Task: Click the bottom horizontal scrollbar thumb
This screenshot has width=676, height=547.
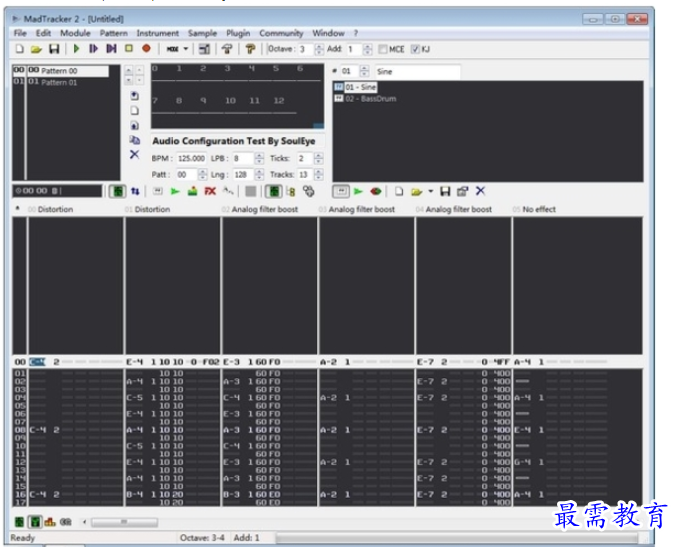Action: click(x=124, y=522)
